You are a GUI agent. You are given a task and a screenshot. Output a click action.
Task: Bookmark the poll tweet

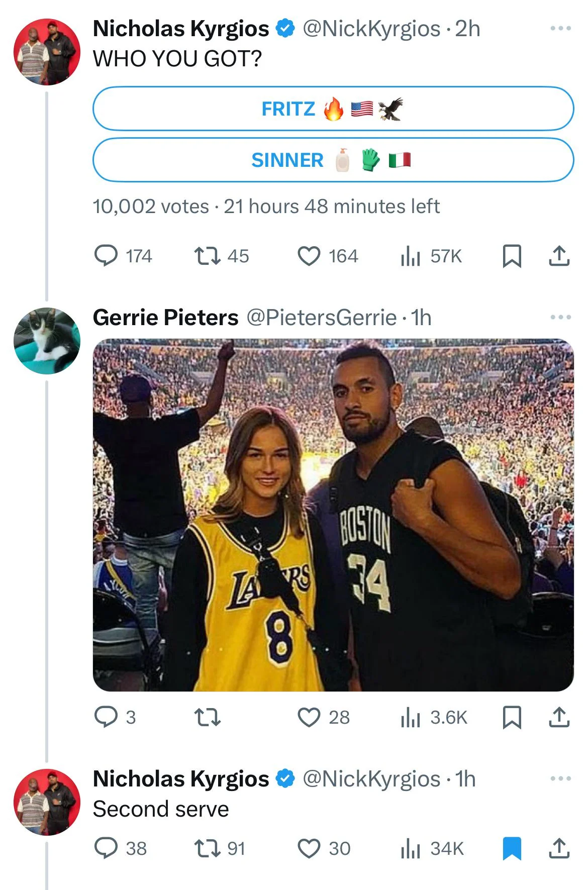coord(512,256)
